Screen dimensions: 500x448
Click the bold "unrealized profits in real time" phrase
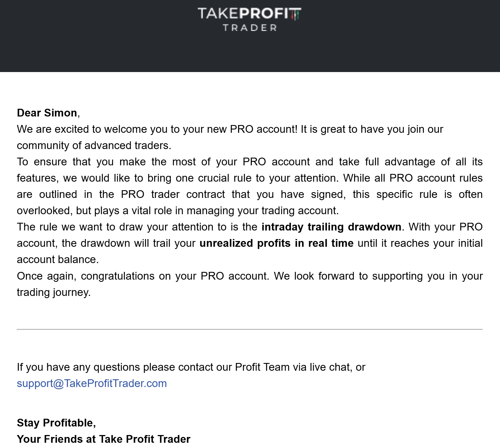276,243
